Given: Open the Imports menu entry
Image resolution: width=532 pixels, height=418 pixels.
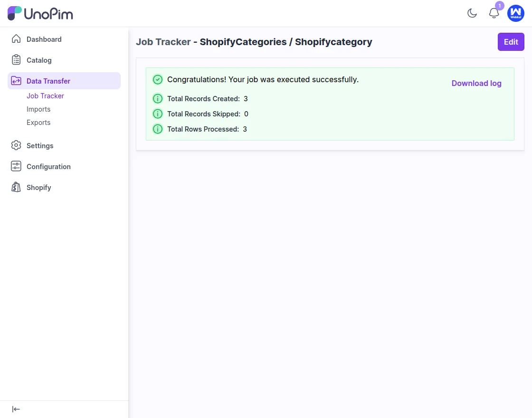Looking at the screenshot, I should (38, 109).
